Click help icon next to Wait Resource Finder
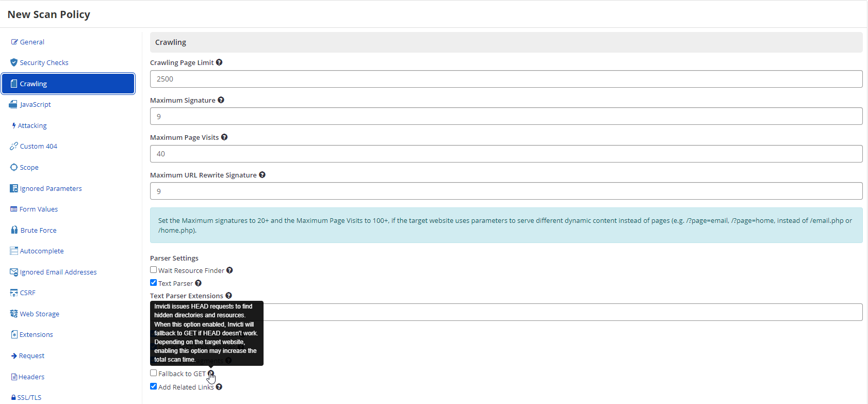Image resolution: width=868 pixels, height=404 pixels. coord(230,270)
